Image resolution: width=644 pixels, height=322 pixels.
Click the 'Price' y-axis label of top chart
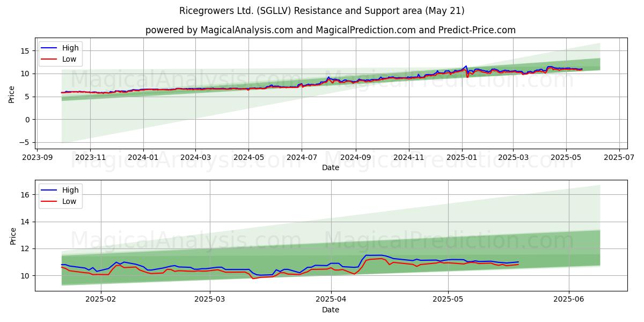(x=12, y=94)
